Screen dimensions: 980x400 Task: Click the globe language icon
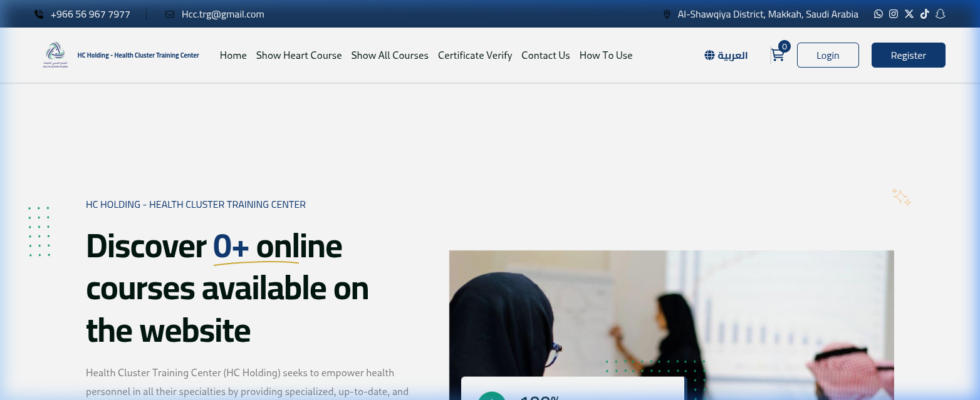tap(709, 55)
